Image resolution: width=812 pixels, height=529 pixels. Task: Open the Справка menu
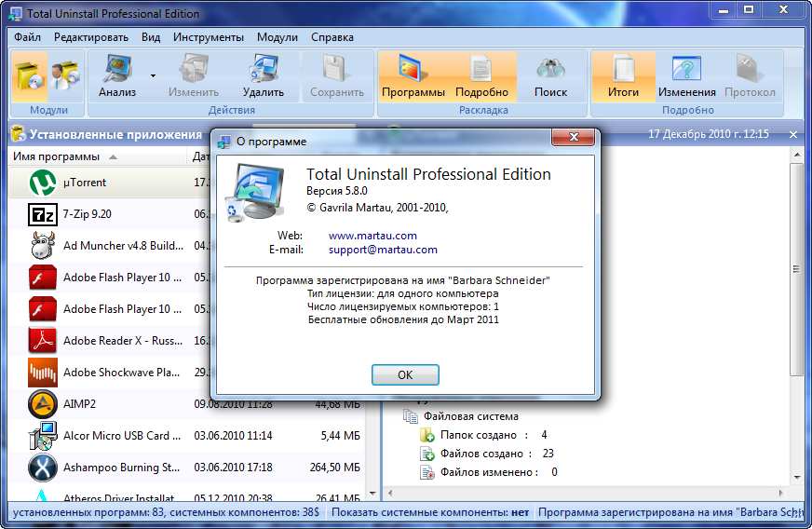[332, 37]
